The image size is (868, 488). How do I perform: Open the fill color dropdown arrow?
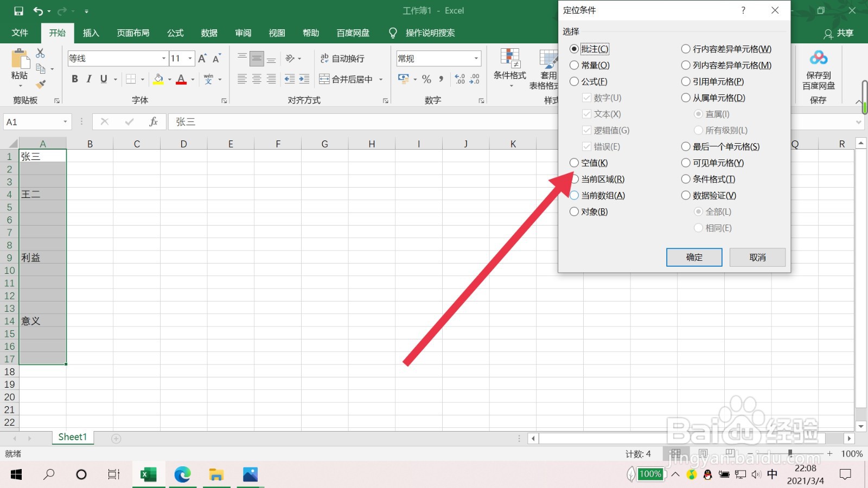[x=169, y=79]
